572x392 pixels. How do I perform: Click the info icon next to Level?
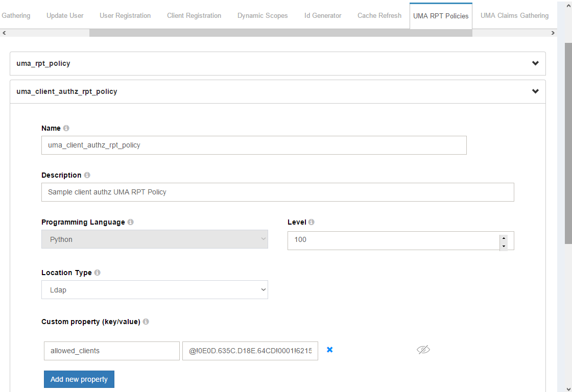[312, 222]
